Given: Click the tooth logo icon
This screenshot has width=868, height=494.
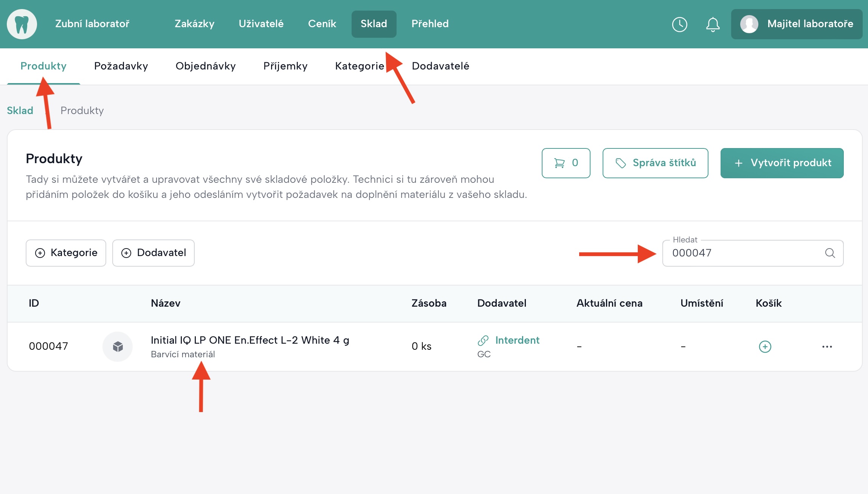Looking at the screenshot, I should point(22,24).
